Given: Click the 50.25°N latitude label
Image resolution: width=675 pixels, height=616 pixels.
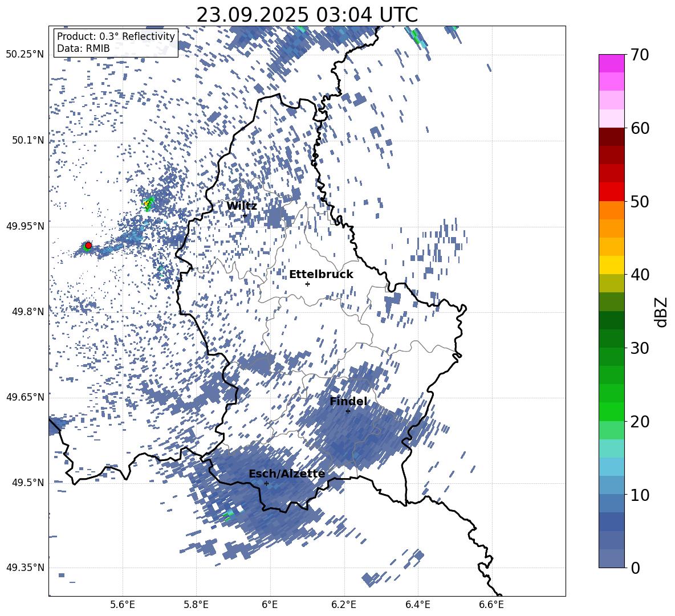Looking at the screenshot, I should (25, 55).
